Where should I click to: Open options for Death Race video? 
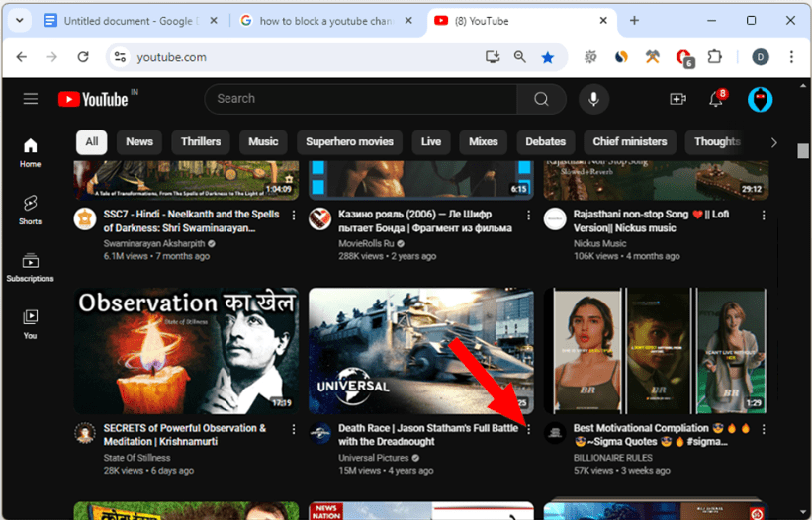(x=528, y=429)
